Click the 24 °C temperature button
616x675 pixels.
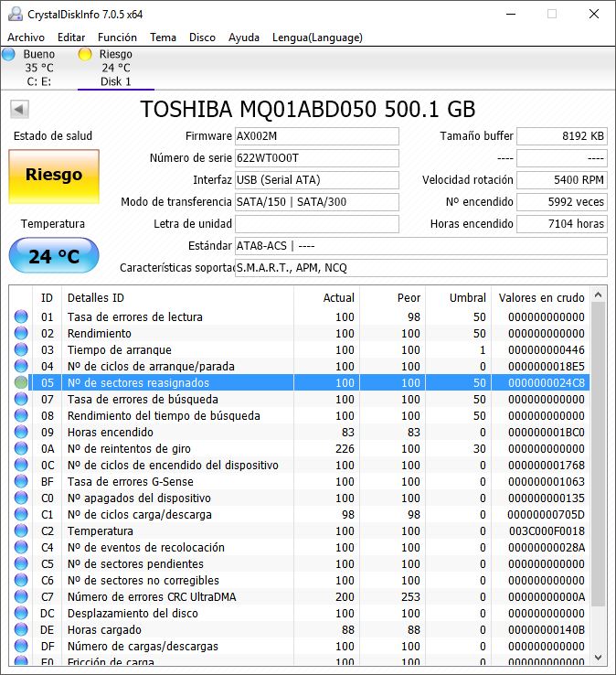click(54, 256)
